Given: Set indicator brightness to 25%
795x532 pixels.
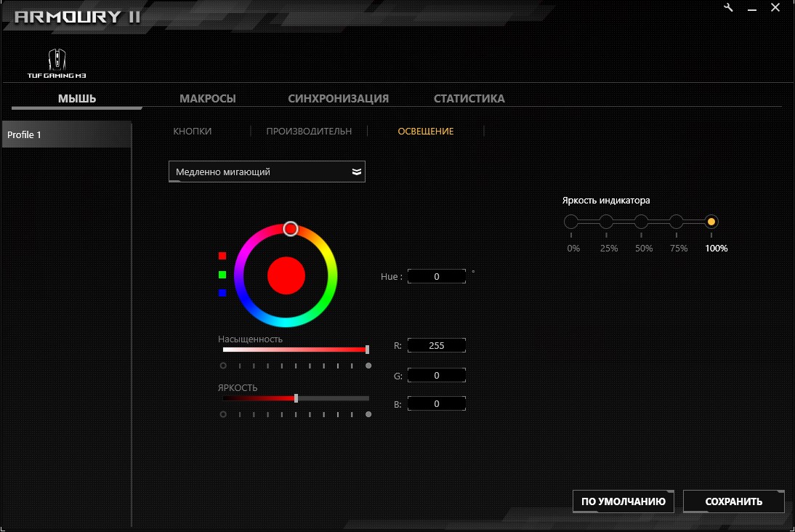Looking at the screenshot, I should [x=606, y=222].
